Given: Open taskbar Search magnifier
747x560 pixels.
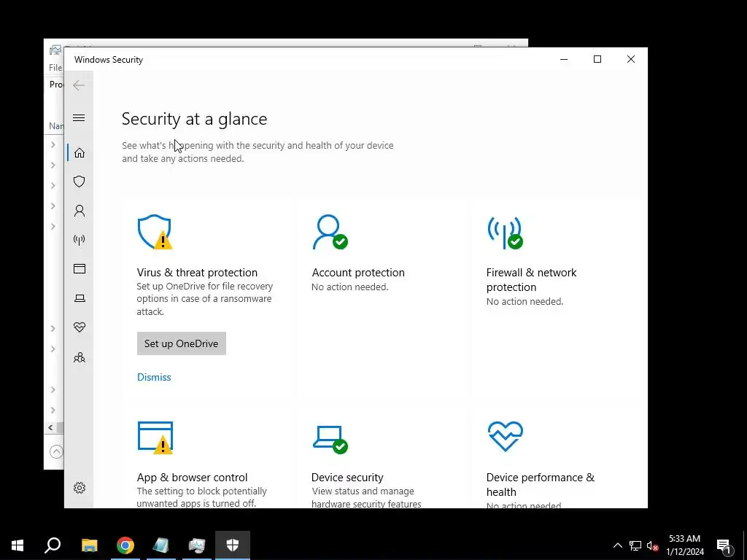Looking at the screenshot, I should pos(53,545).
